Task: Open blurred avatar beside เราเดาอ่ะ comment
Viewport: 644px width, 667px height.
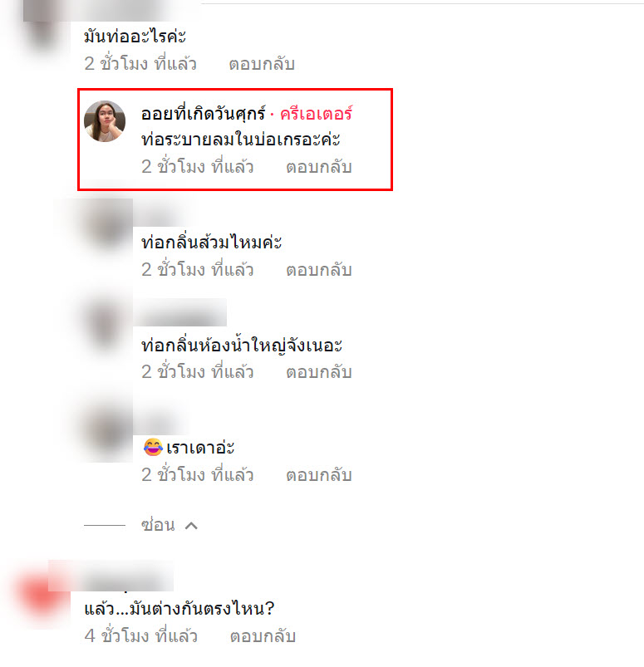Action: point(106,429)
